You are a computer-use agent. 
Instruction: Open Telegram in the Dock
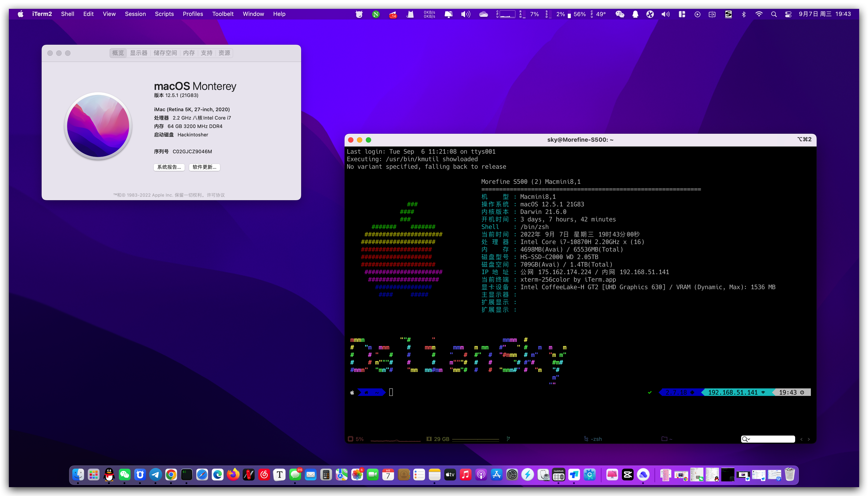(x=155, y=475)
